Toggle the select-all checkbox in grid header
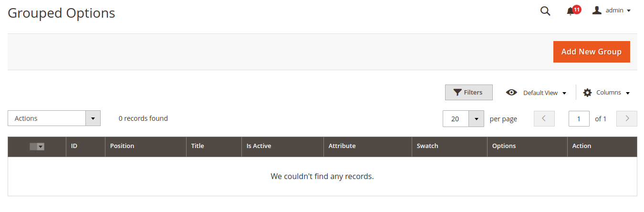Image resolution: width=644 pixels, height=212 pixels. [x=33, y=147]
